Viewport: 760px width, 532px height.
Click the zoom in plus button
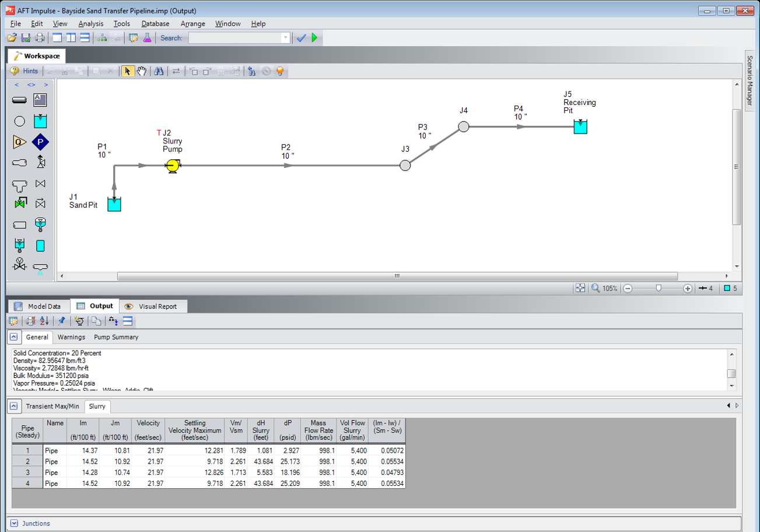coord(688,288)
